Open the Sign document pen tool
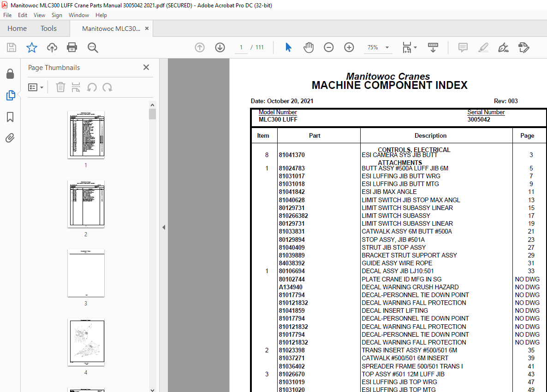Image resolution: width=547 pixels, height=392 pixels. coord(503,47)
